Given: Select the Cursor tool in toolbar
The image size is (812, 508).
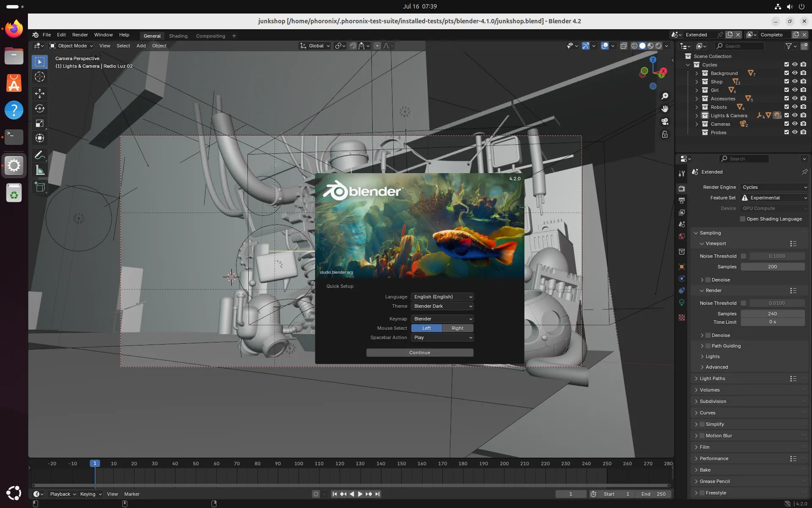Looking at the screenshot, I should coord(40,77).
